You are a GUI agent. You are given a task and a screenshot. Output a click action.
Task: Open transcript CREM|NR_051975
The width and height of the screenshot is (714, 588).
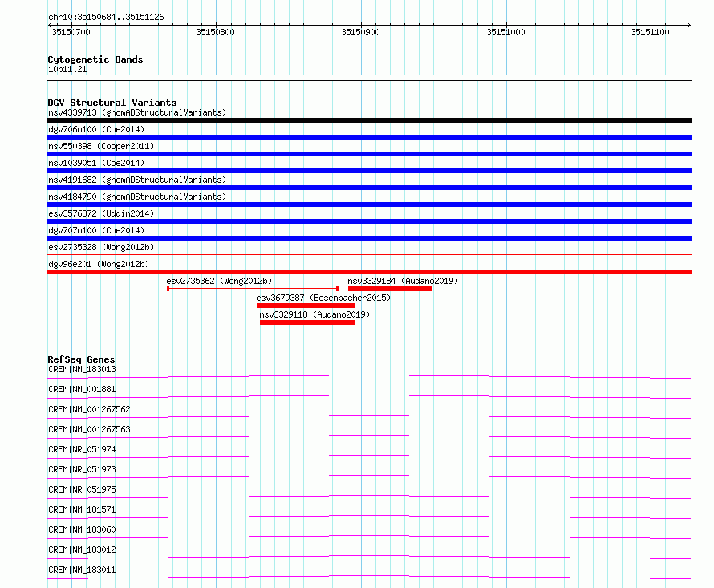[x=82, y=489]
